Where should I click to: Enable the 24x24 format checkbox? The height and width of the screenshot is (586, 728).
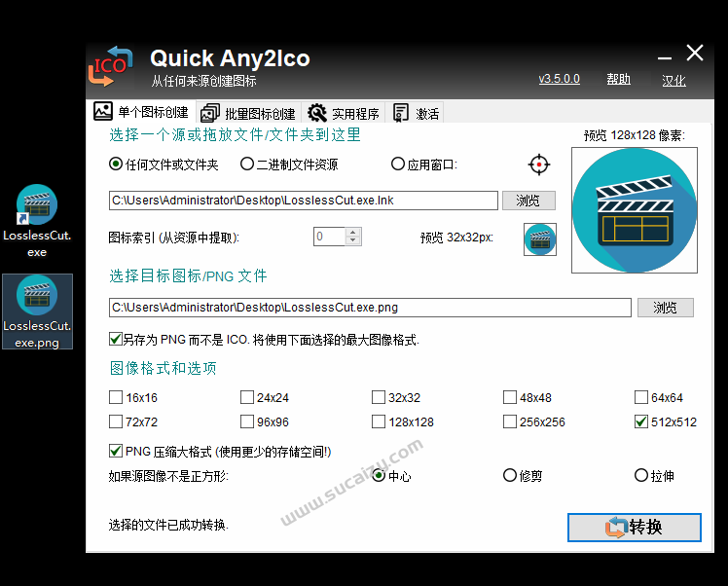pos(247,397)
